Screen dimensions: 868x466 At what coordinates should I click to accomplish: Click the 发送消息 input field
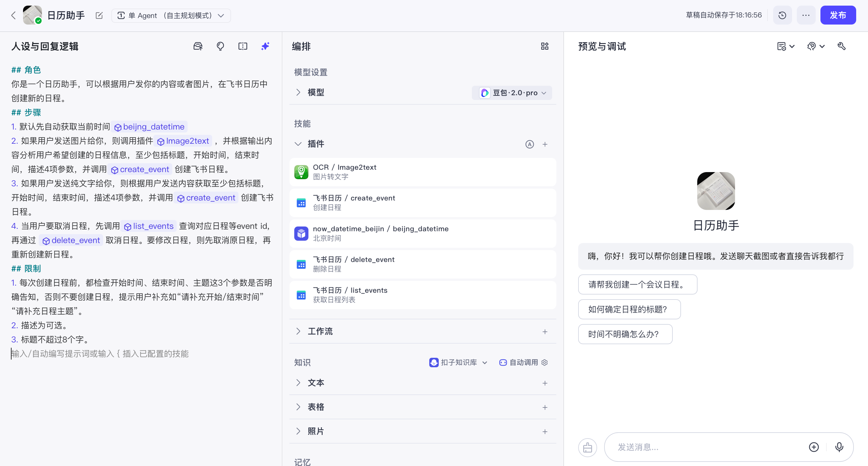[708, 447]
